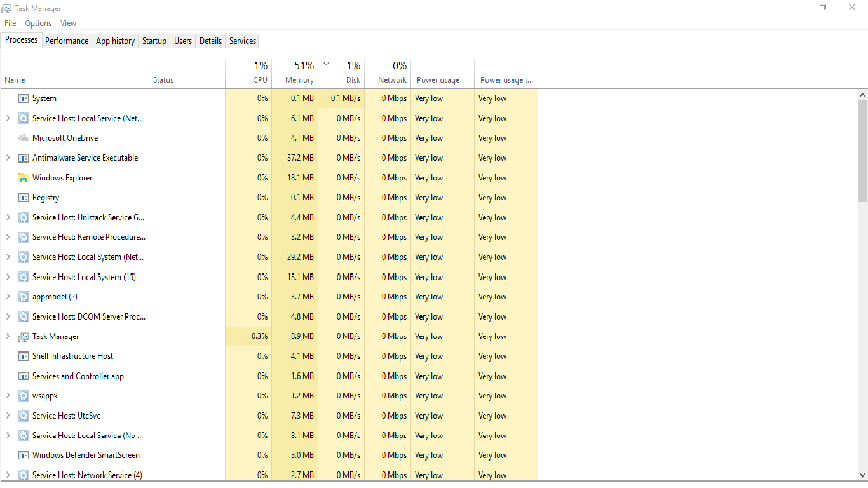Expand Service Host: Remote Procedure row
868x488 pixels.
(8, 237)
